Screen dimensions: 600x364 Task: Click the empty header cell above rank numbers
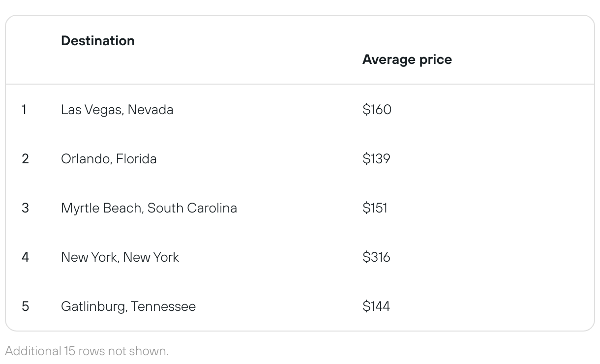(27, 50)
